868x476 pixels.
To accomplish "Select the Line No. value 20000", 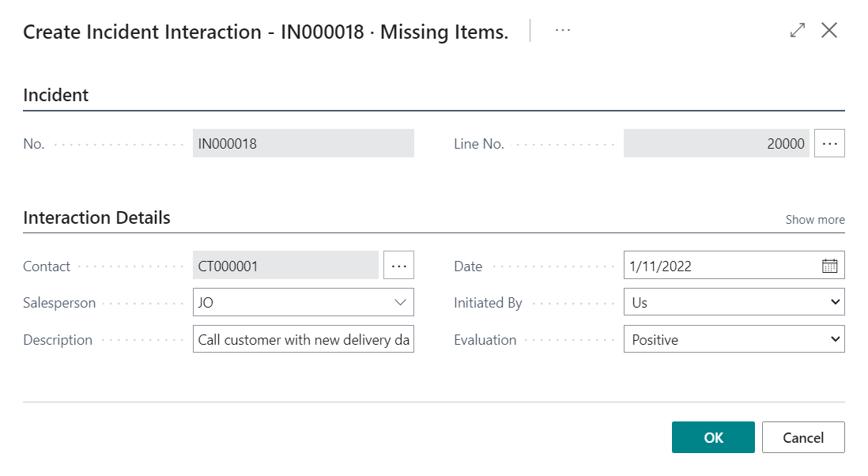I will tap(715, 143).
